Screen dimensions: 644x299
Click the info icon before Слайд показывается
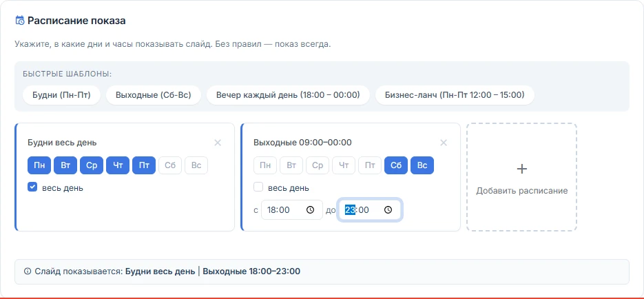[28, 271]
